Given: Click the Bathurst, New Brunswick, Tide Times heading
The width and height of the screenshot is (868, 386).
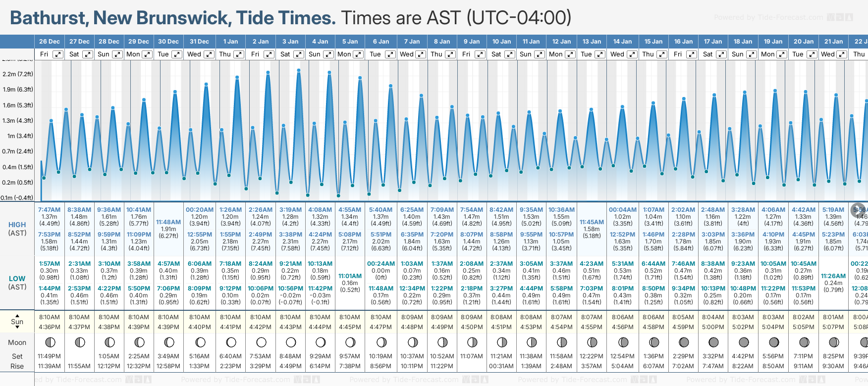Looking at the screenshot, I should 173,18.
